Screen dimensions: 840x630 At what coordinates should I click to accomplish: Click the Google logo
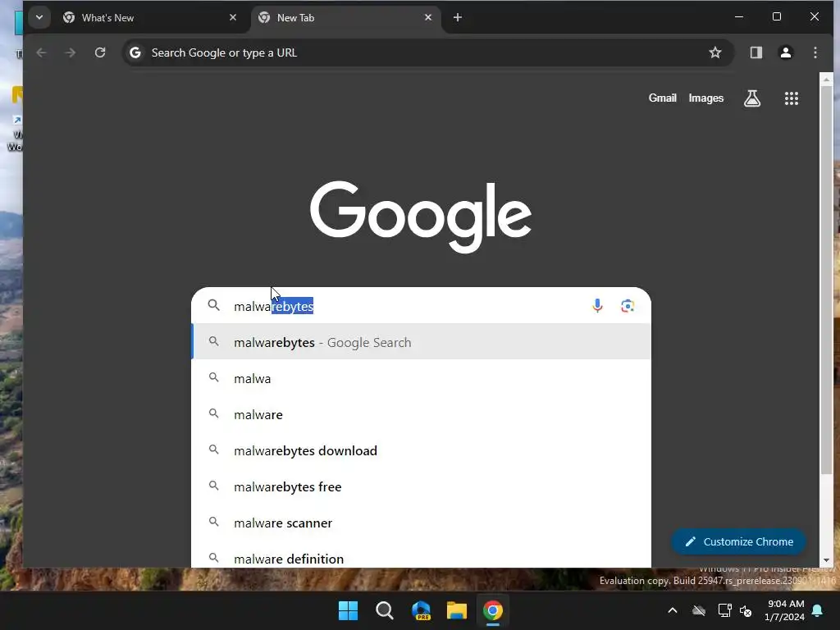(x=421, y=216)
